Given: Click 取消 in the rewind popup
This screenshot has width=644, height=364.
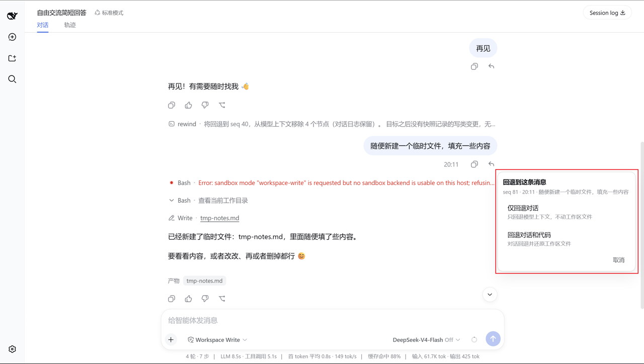Looking at the screenshot, I should tap(619, 260).
